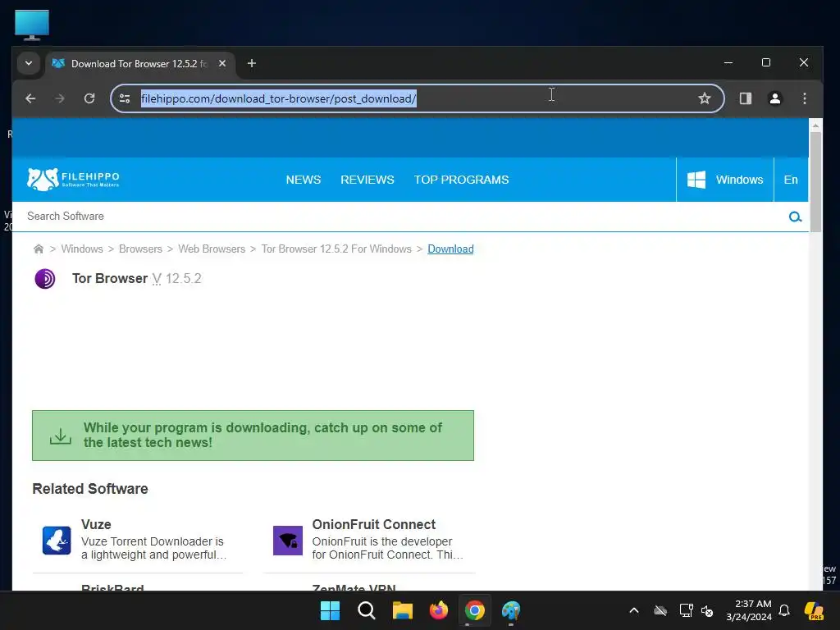Viewport: 840px width, 630px height.
Task: Open the En language selector
Action: [x=791, y=180]
